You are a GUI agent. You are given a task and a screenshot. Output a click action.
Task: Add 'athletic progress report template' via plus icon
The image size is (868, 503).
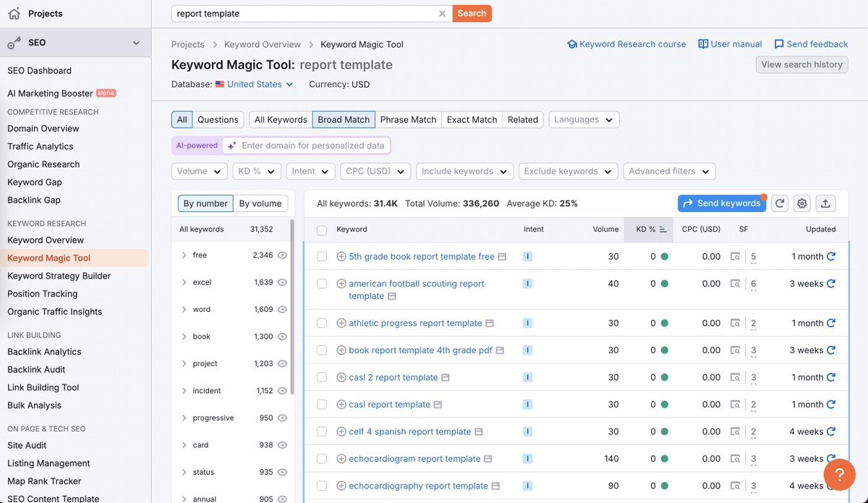point(341,323)
